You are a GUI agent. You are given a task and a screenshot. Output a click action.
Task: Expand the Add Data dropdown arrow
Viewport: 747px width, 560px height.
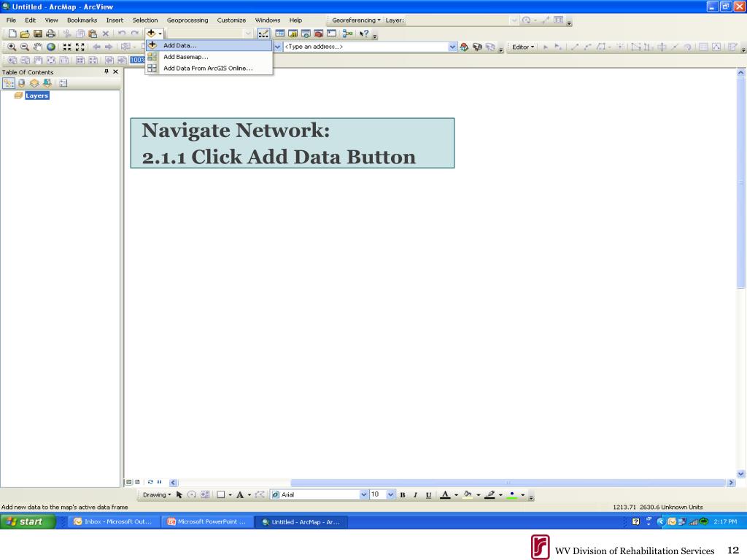pyautogui.click(x=160, y=34)
